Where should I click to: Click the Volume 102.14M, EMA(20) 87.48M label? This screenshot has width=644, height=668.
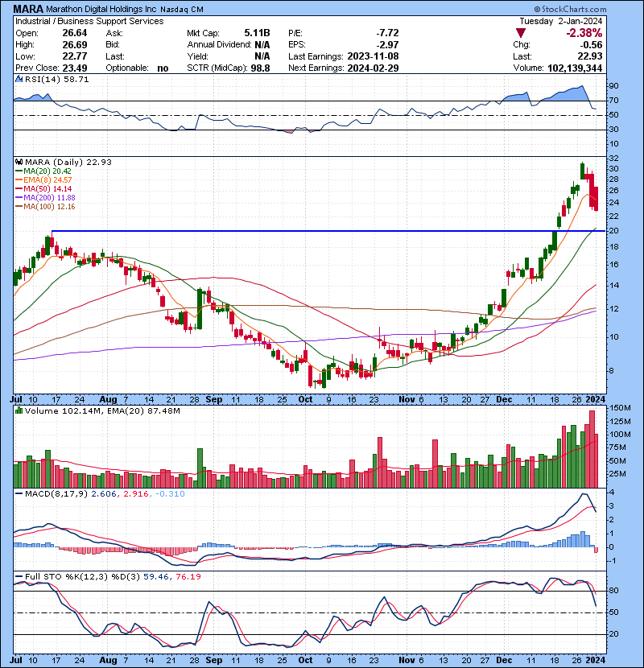pos(102,411)
